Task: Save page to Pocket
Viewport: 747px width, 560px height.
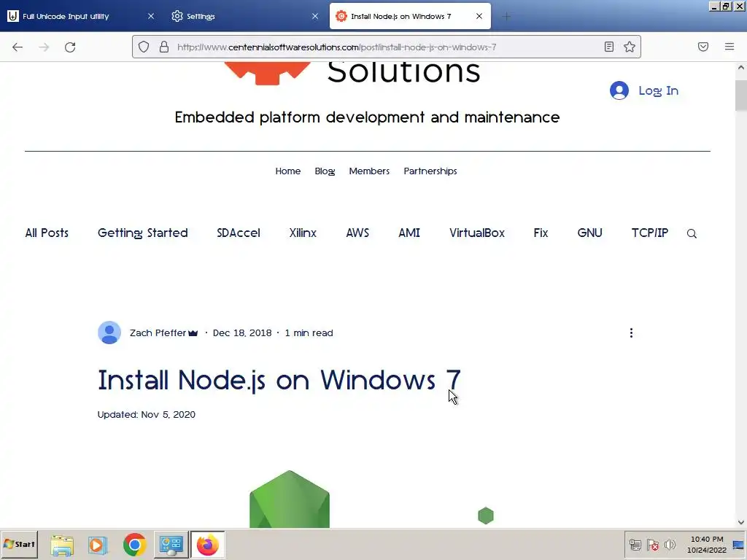Action: pos(703,47)
